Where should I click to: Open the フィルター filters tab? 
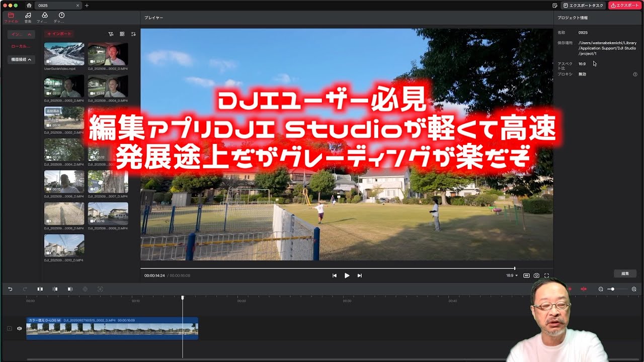click(x=44, y=18)
